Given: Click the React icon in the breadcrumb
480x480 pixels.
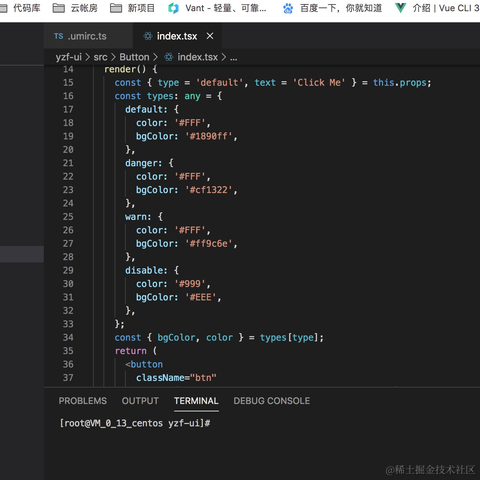Looking at the screenshot, I should [x=169, y=57].
